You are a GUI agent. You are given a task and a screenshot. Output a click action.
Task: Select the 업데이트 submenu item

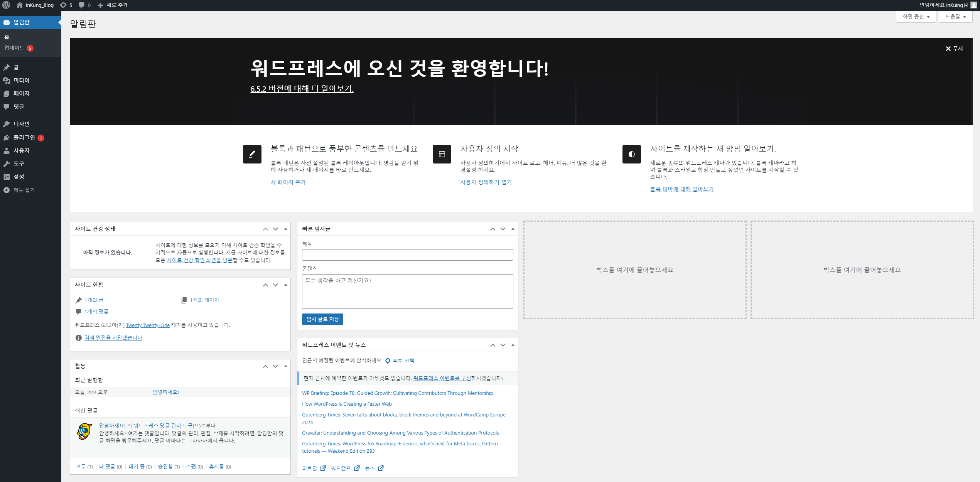click(x=14, y=48)
